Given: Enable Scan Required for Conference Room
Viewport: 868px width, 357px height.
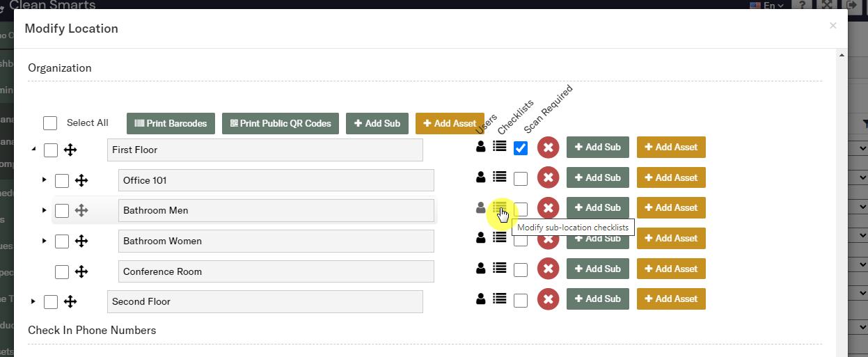Looking at the screenshot, I should (521, 270).
